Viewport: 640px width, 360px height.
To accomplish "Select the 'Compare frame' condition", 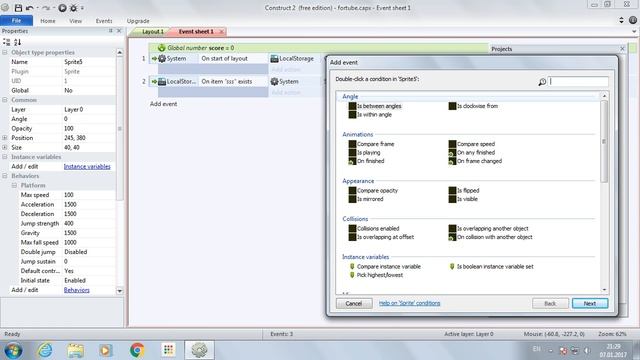I will 371,144.
